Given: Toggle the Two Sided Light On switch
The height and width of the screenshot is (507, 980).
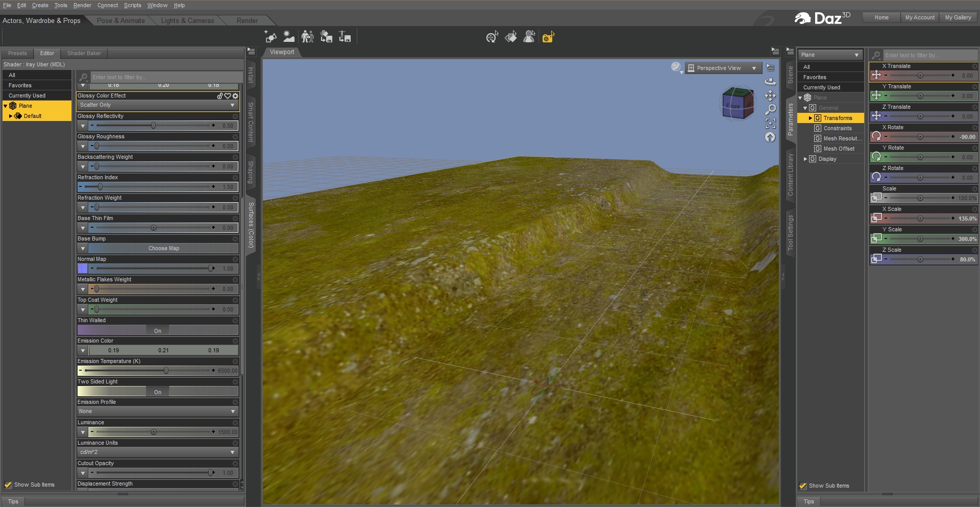Looking at the screenshot, I should click(158, 392).
